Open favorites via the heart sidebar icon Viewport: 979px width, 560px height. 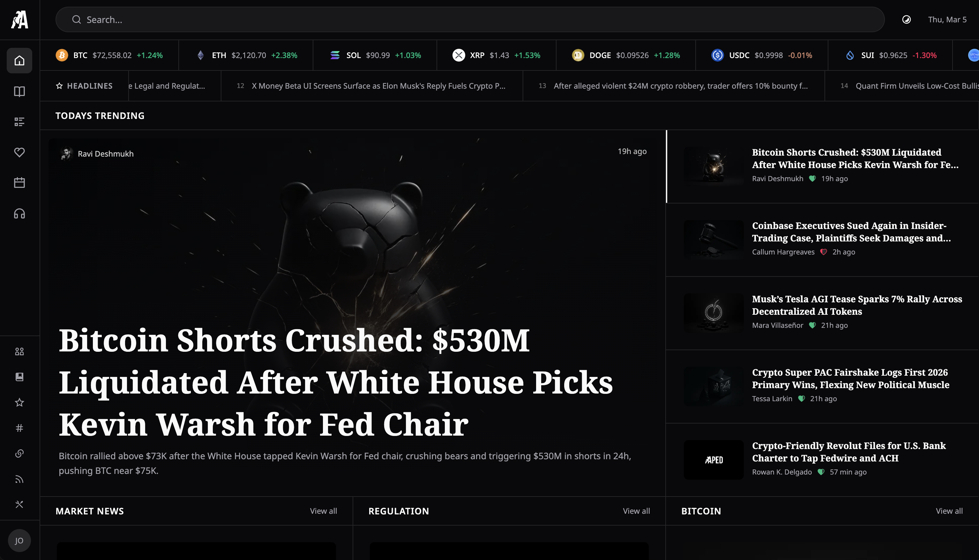[x=19, y=152]
